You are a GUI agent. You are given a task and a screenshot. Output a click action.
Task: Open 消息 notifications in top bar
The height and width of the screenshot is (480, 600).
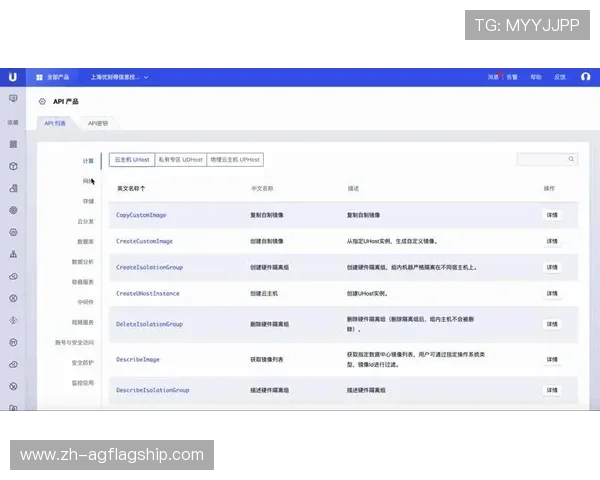pos(493,77)
